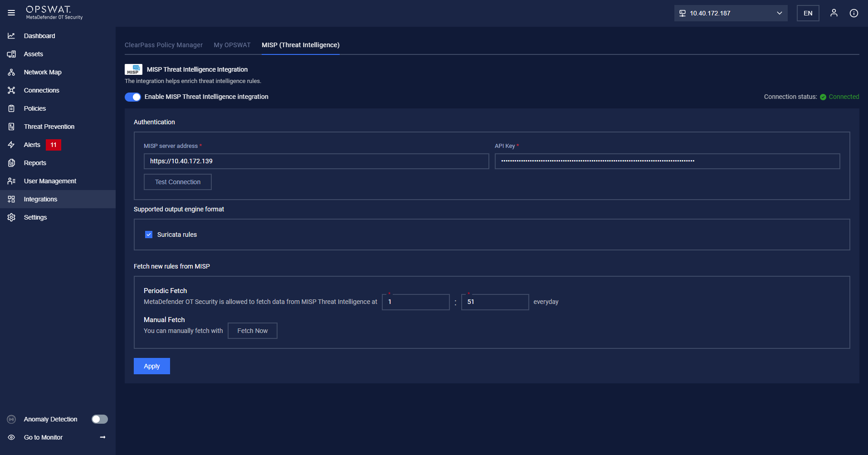Click the Manual Fetch heading
This screenshot has height=455, width=868.
164,320
